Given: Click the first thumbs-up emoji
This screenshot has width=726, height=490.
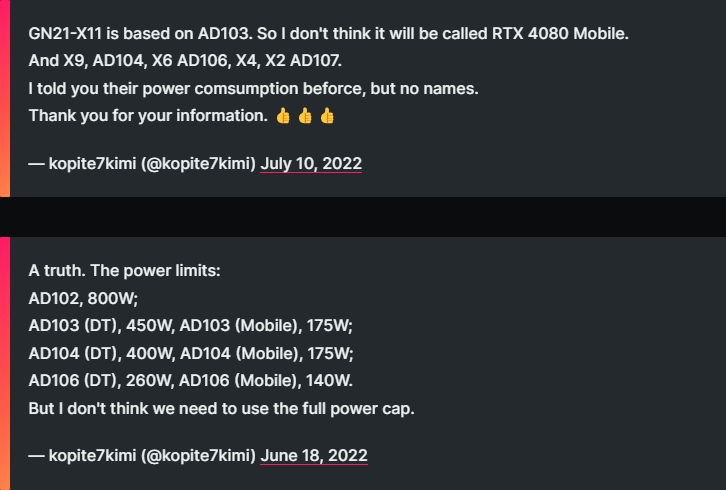Looking at the screenshot, I should point(283,116).
